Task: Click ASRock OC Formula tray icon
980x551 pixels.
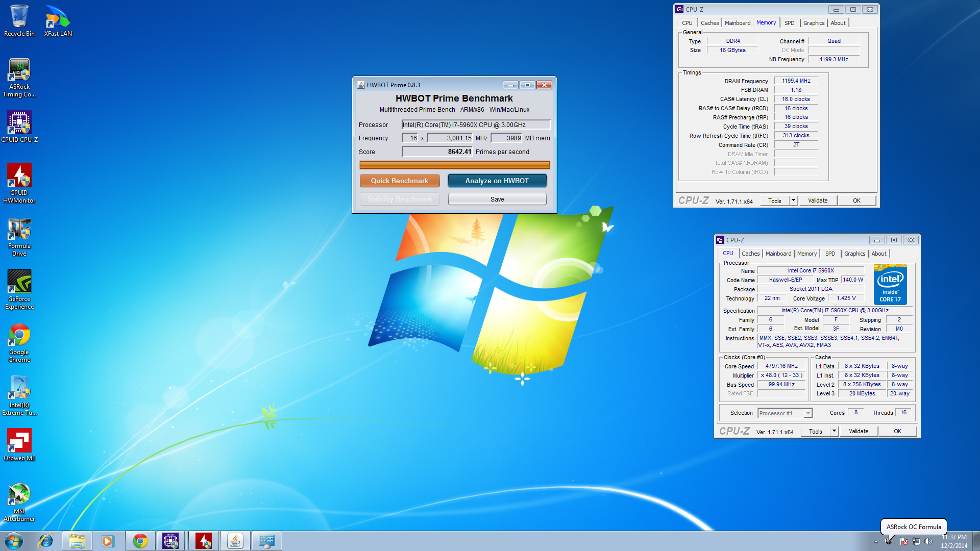Action: tap(889, 541)
